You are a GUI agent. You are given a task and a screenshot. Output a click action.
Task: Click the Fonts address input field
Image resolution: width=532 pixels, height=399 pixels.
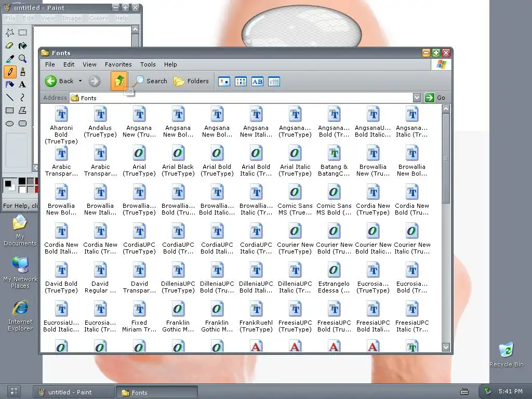click(x=241, y=98)
